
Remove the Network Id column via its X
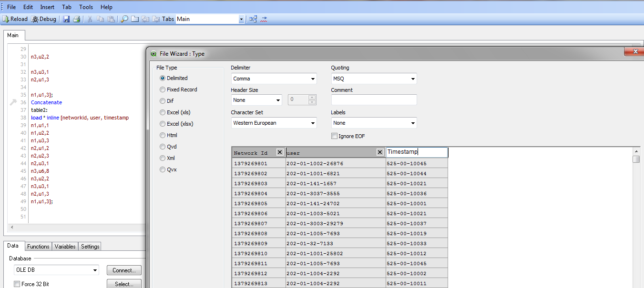[279, 152]
